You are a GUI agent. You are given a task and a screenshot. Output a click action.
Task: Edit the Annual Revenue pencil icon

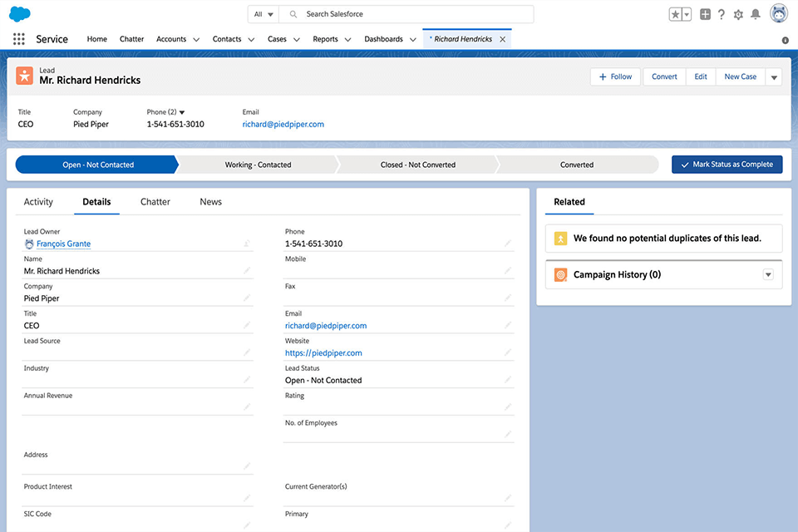point(247,406)
